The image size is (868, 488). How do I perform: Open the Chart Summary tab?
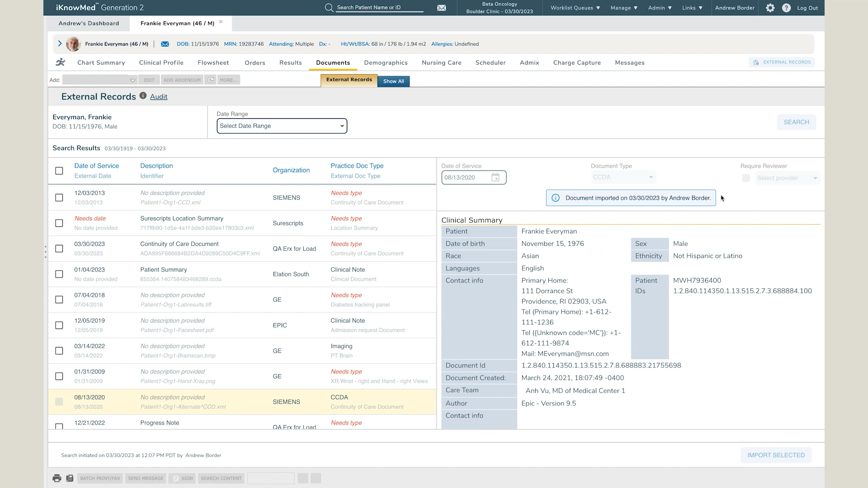click(101, 63)
